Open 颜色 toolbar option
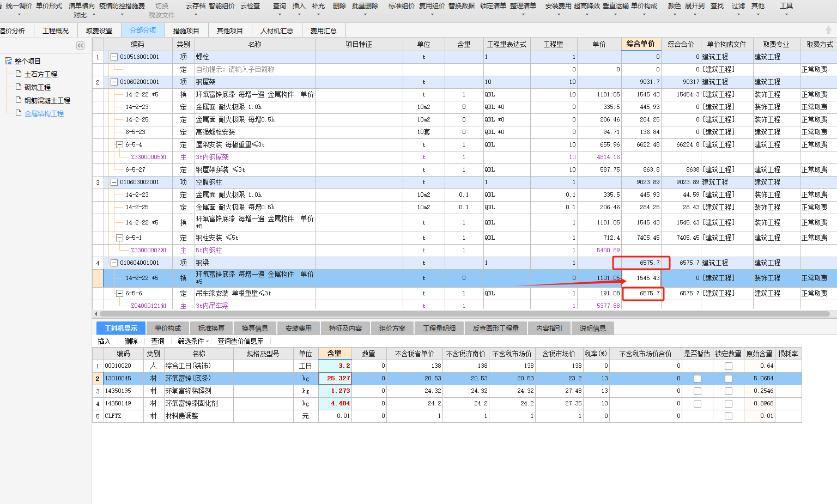 675,6
